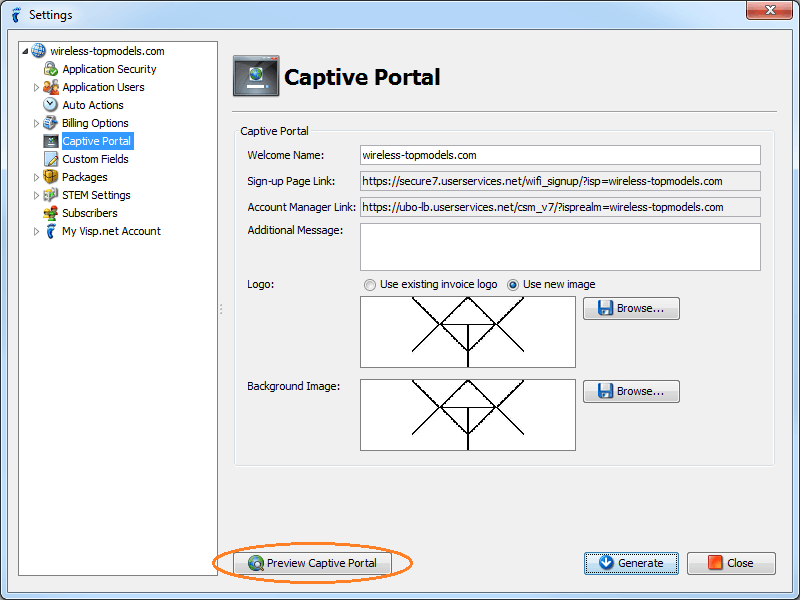The height and width of the screenshot is (600, 800).
Task: Open Application Security settings
Action: pos(109,69)
